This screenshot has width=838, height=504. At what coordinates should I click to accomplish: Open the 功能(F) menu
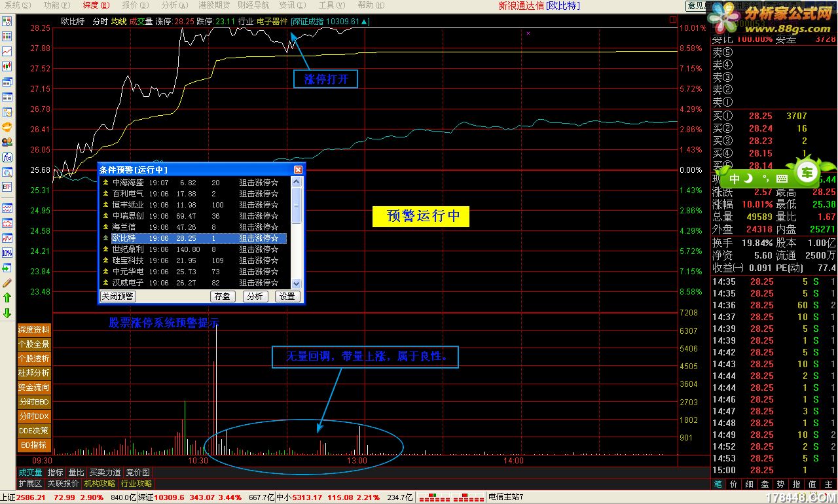pos(56,5)
